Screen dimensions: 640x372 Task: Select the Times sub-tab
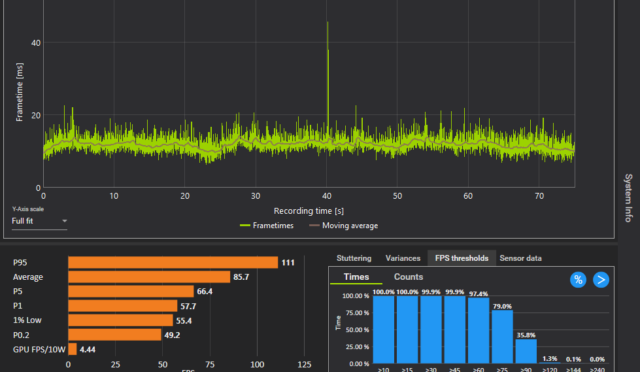(x=356, y=277)
